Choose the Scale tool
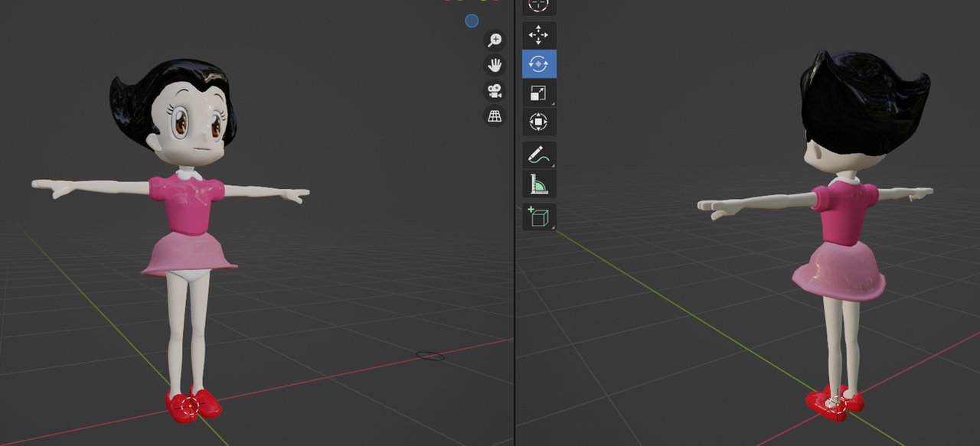 539,93
